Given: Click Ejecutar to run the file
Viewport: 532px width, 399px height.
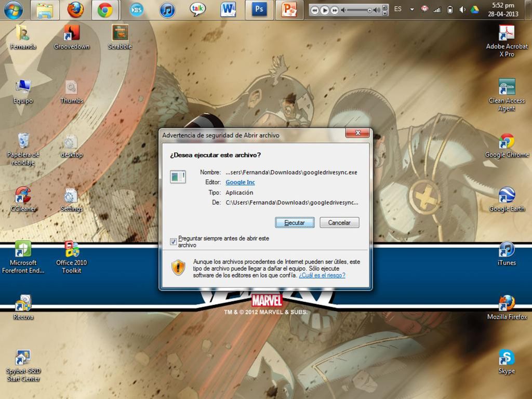Looking at the screenshot, I should click(295, 222).
